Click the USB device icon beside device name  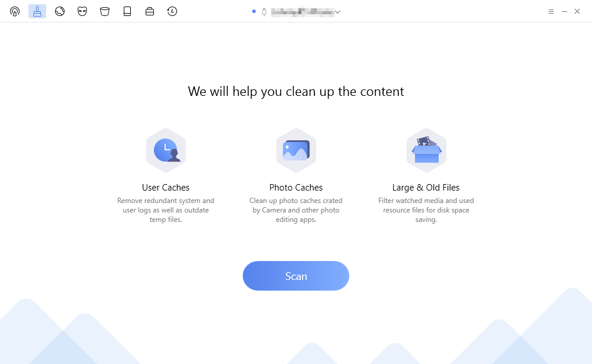tap(264, 12)
